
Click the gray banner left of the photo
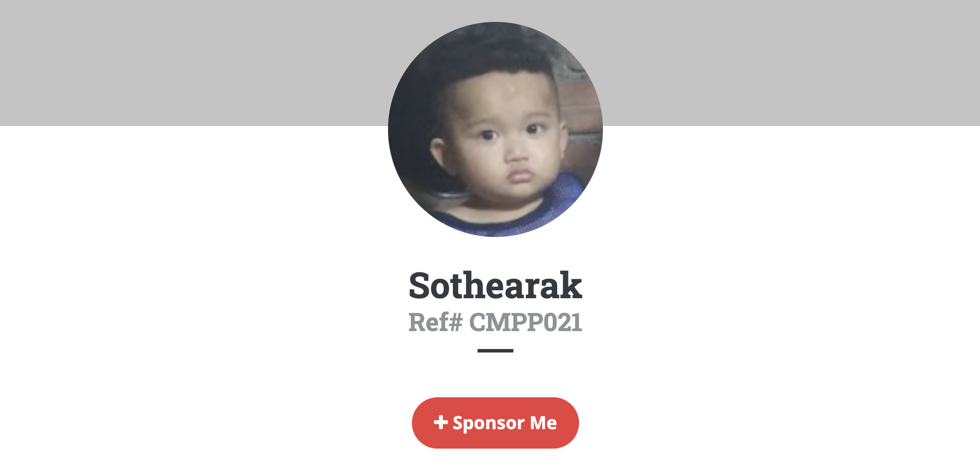coord(194,63)
